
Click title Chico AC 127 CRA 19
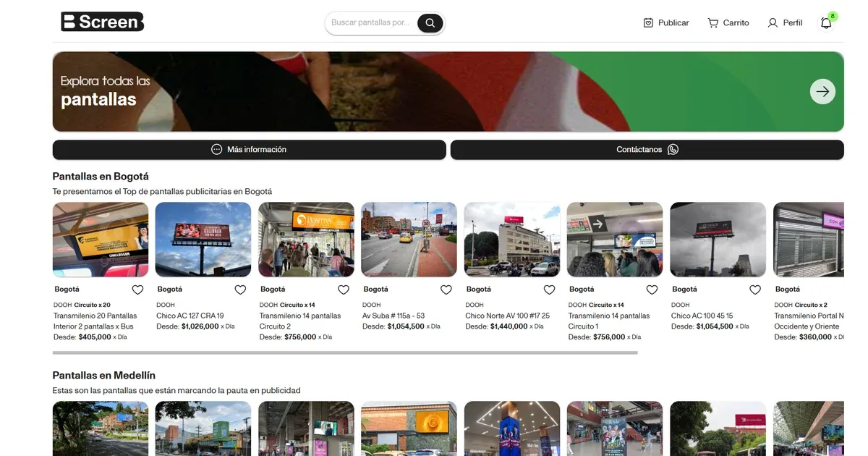tap(190, 316)
